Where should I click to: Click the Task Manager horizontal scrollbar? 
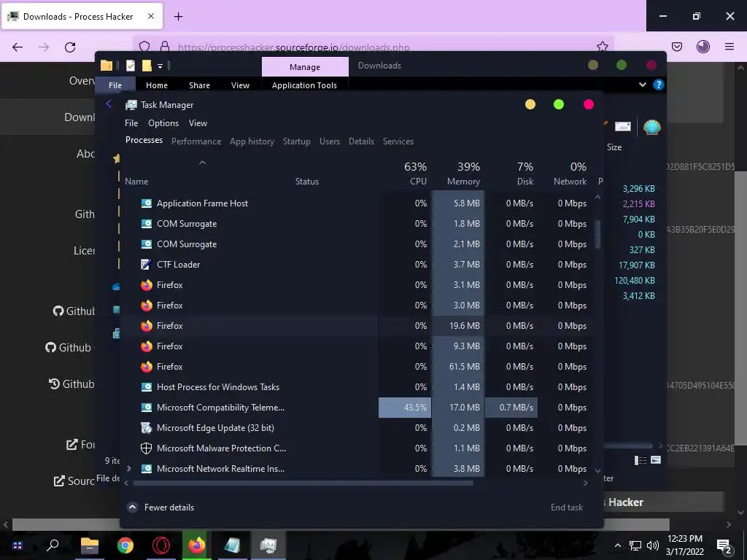coord(303,483)
